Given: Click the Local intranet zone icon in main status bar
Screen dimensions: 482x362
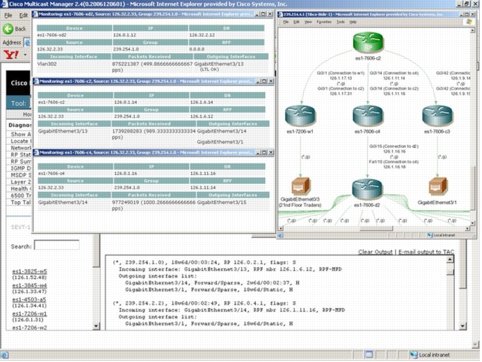Looking at the screenshot, I should coord(413,355).
